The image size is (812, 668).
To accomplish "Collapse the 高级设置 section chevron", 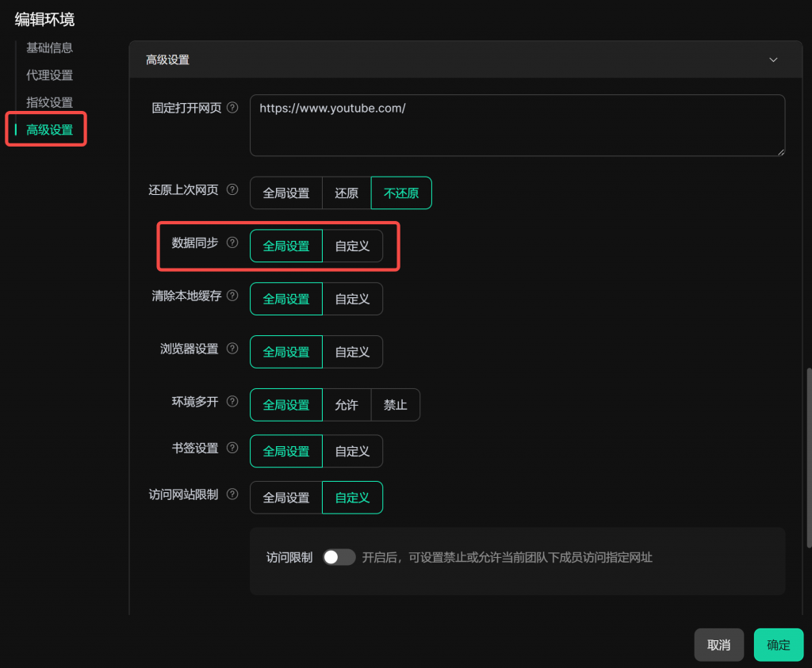I will pyautogui.click(x=773, y=59).
